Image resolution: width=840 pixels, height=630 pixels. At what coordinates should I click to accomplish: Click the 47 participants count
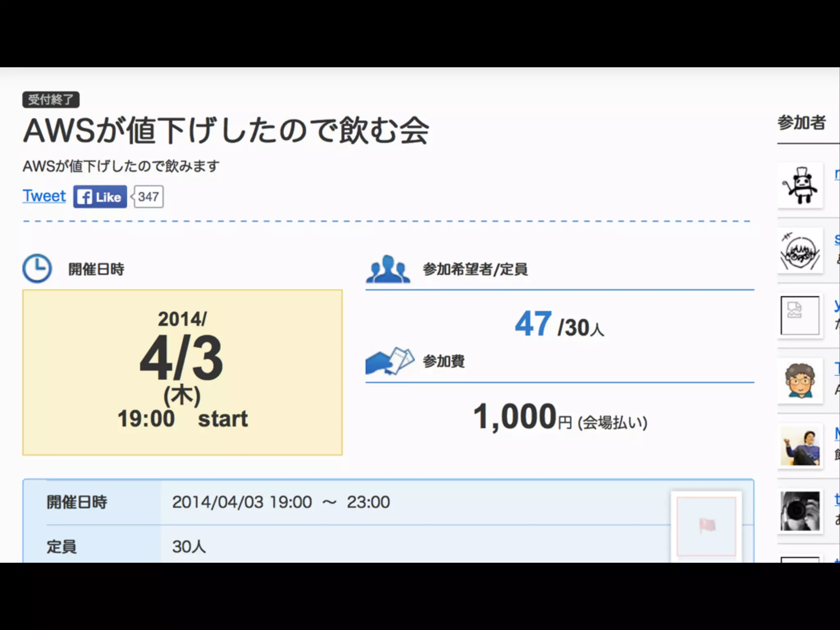click(532, 324)
